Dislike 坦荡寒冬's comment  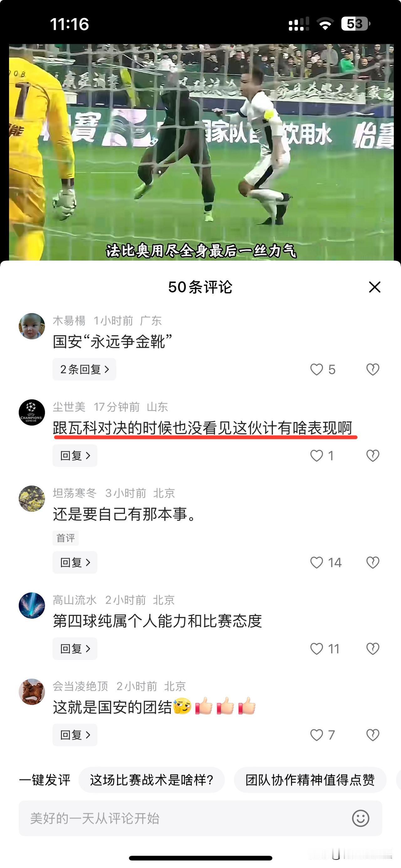tap(373, 562)
